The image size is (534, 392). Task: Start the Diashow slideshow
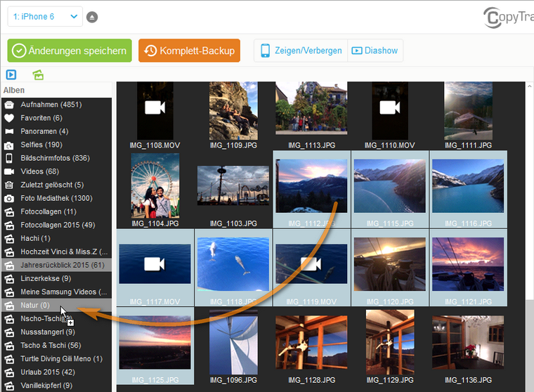click(x=375, y=51)
